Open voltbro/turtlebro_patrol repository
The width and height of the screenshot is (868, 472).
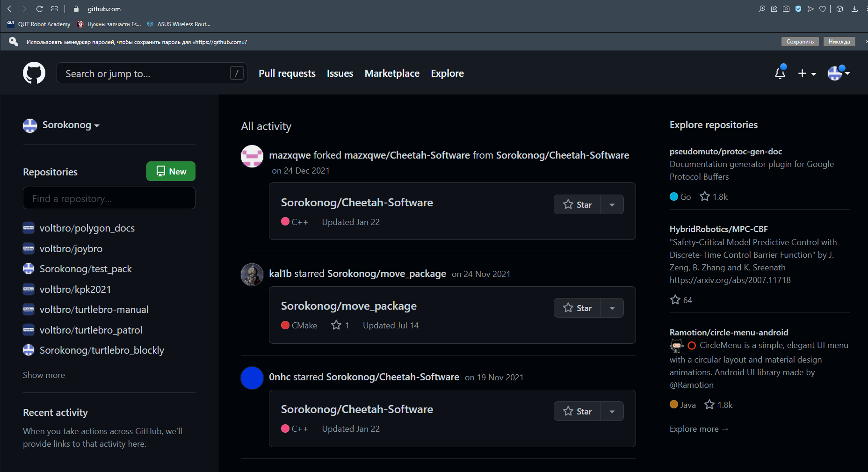pos(91,330)
